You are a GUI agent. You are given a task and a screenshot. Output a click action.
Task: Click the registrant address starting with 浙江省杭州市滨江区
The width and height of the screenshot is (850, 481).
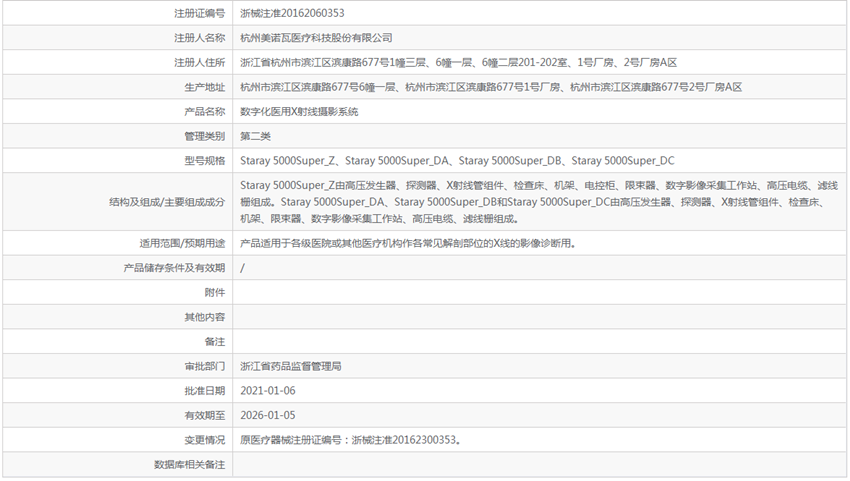(x=459, y=62)
